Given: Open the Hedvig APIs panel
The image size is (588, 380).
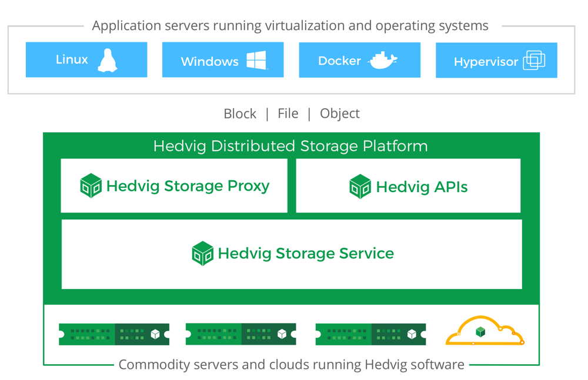Looking at the screenshot, I should tap(409, 186).
